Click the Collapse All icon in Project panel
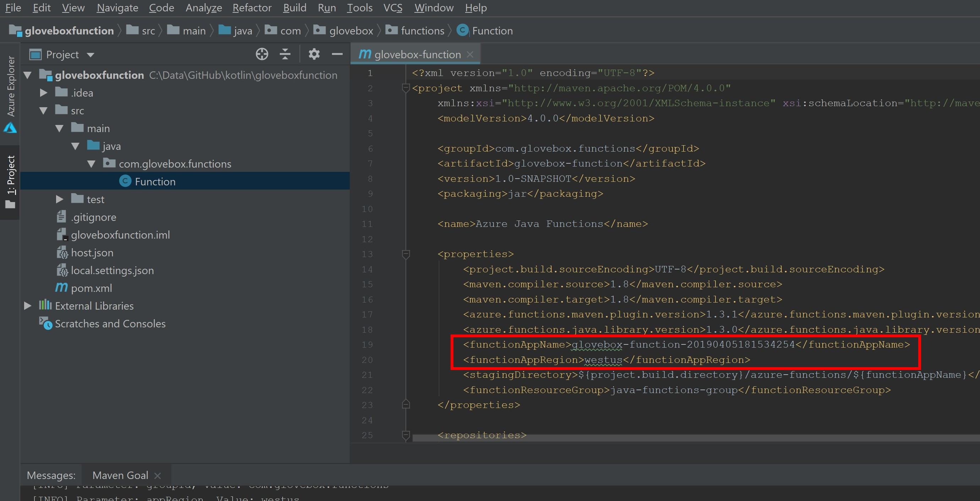 click(x=285, y=54)
